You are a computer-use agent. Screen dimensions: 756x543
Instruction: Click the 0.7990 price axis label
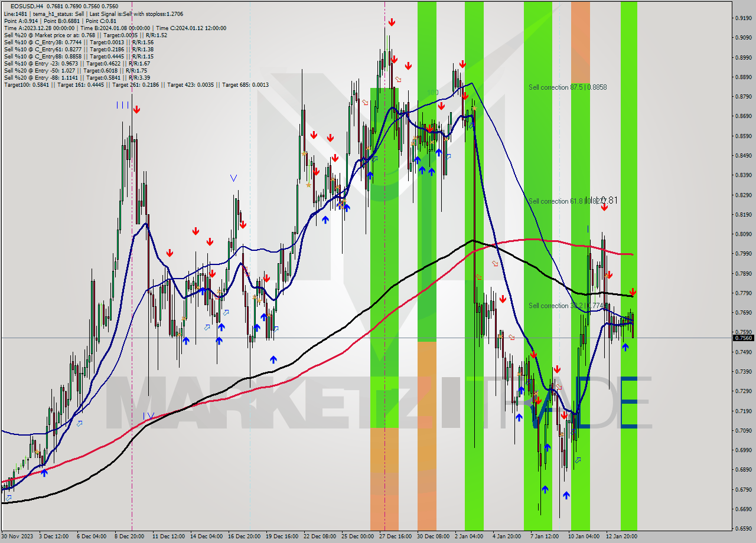pyautogui.click(x=743, y=254)
